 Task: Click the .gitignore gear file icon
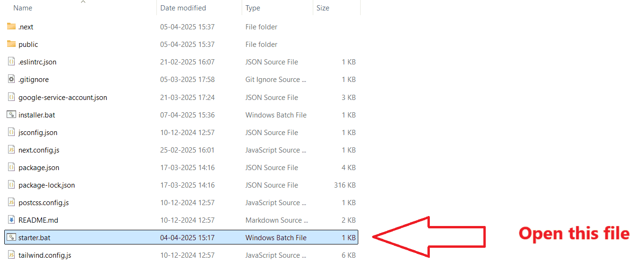(11, 79)
